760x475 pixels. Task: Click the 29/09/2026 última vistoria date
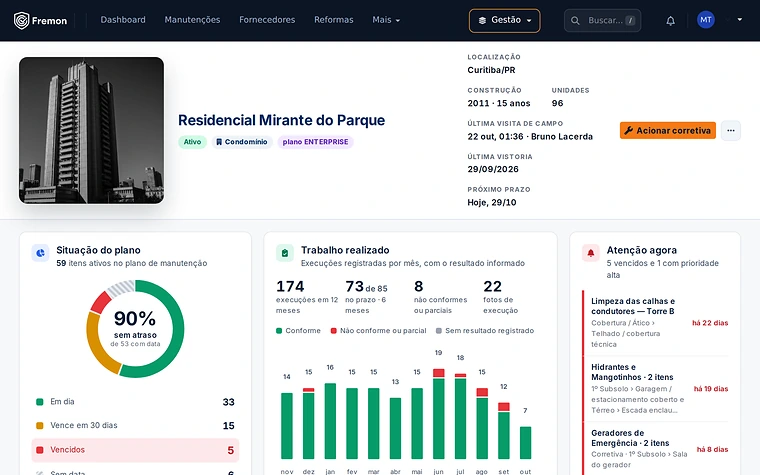click(493, 169)
